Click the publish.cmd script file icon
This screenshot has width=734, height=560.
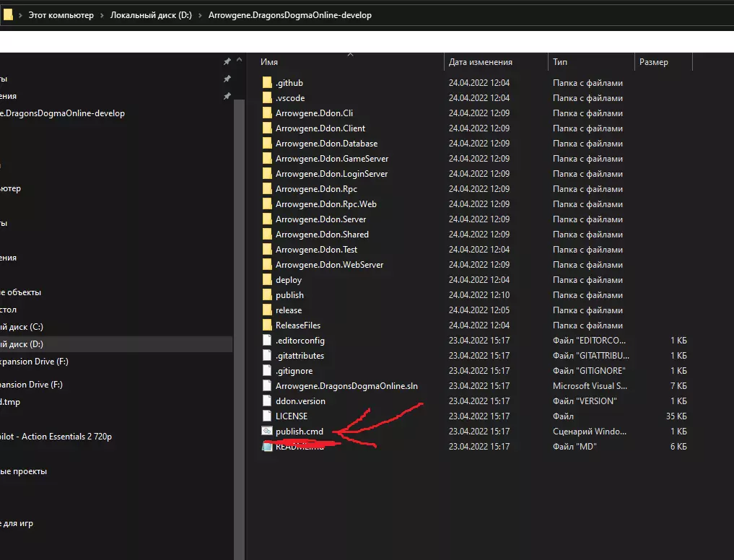tap(266, 432)
